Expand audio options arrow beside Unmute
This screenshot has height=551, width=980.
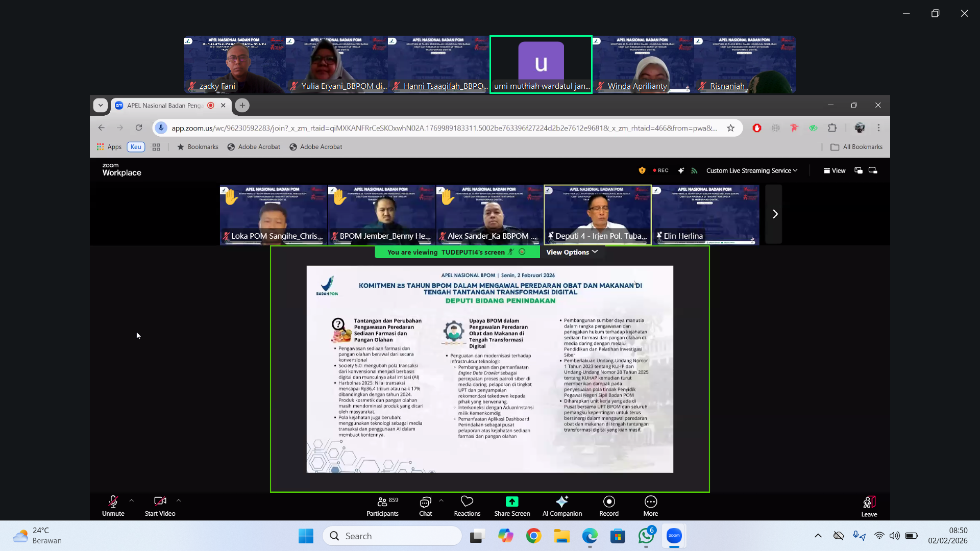point(132,500)
